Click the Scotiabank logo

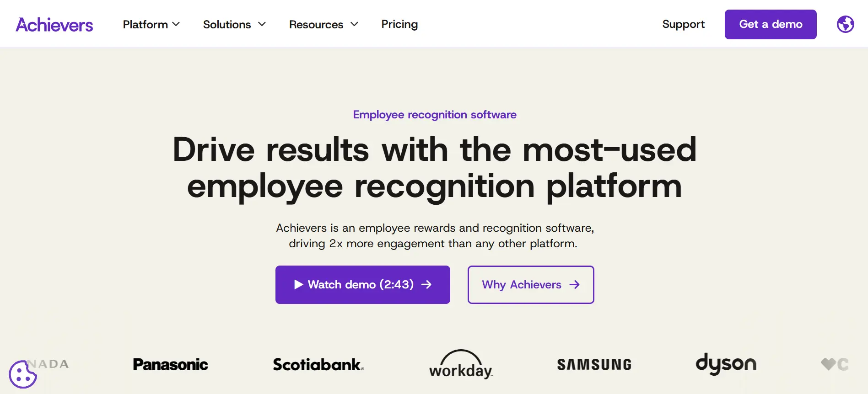[x=318, y=364]
